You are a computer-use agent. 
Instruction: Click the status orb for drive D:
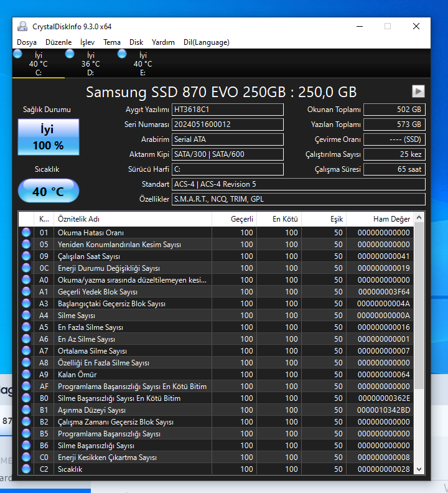point(70,54)
